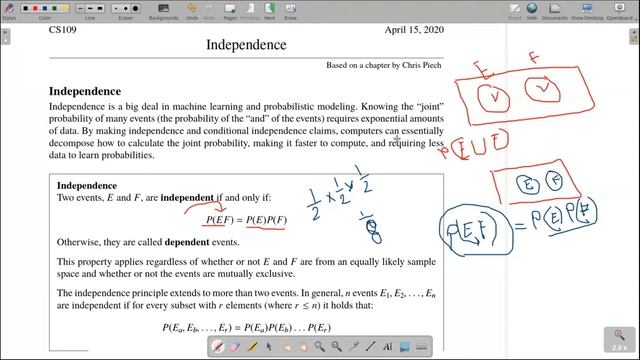Open the Web browser mode
640x360 pixels.
click(532, 11)
